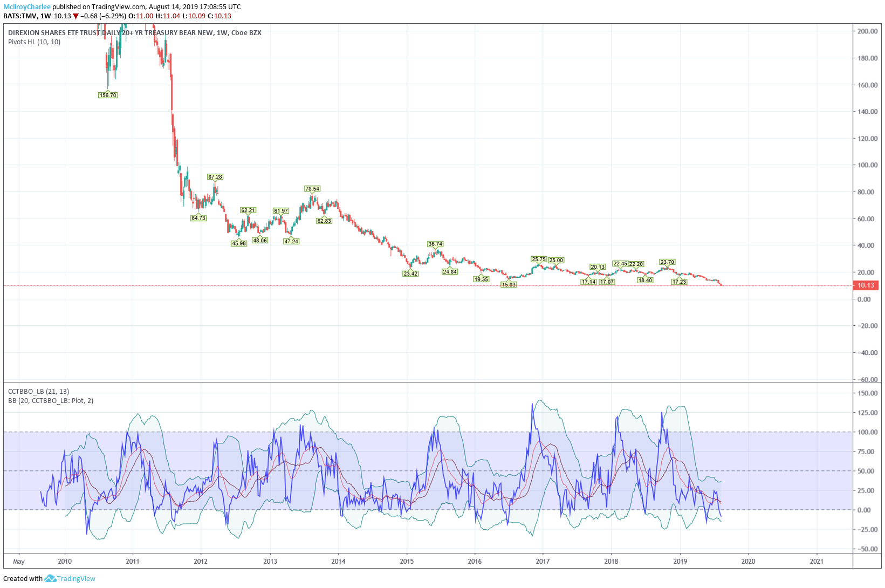
Task: Click the 36.74 pivot high label
Action: [435, 244]
